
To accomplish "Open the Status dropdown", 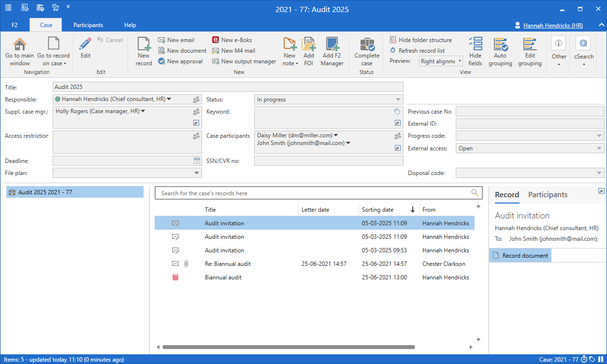I will [398, 100].
